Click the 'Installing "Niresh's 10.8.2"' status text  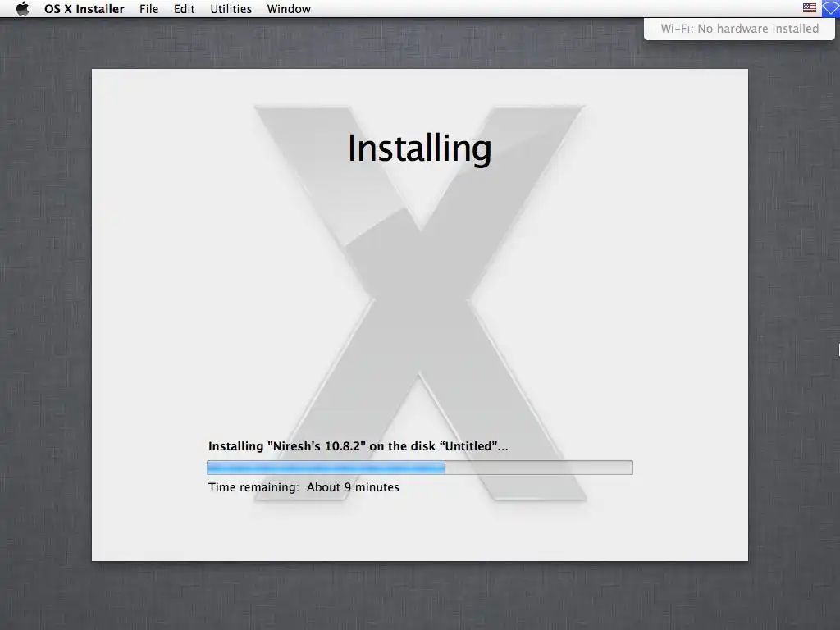coord(358,446)
